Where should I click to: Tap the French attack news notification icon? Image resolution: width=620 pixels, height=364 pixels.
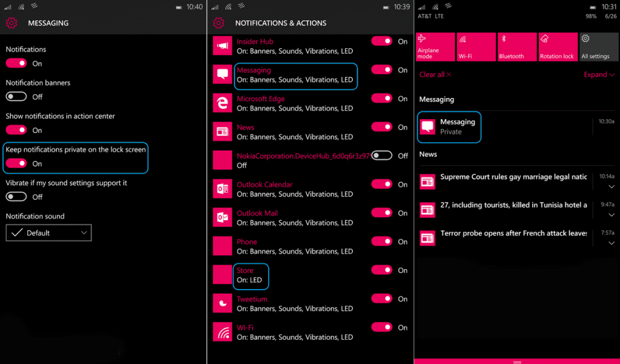click(x=427, y=238)
